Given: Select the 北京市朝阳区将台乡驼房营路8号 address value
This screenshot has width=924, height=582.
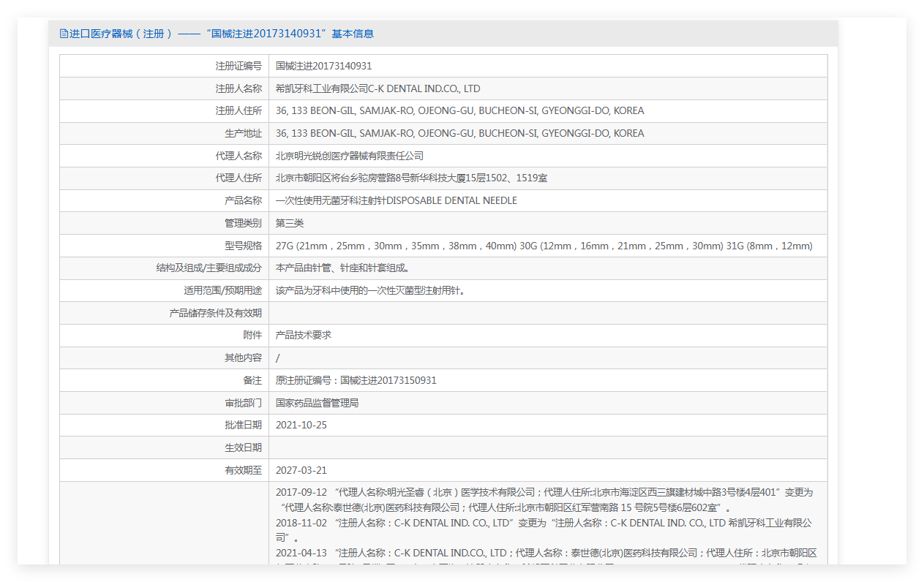Looking at the screenshot, I should tap(412, 178).
